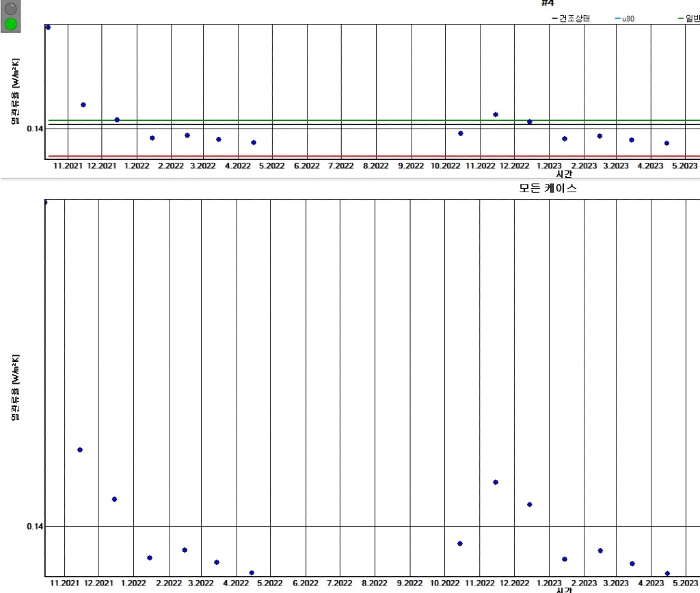Image resolution: width=700 pixels, height=593 pixels.
Task: Select lower chart point between 11.2021 and 12.2021
Action: pos(80,449)
